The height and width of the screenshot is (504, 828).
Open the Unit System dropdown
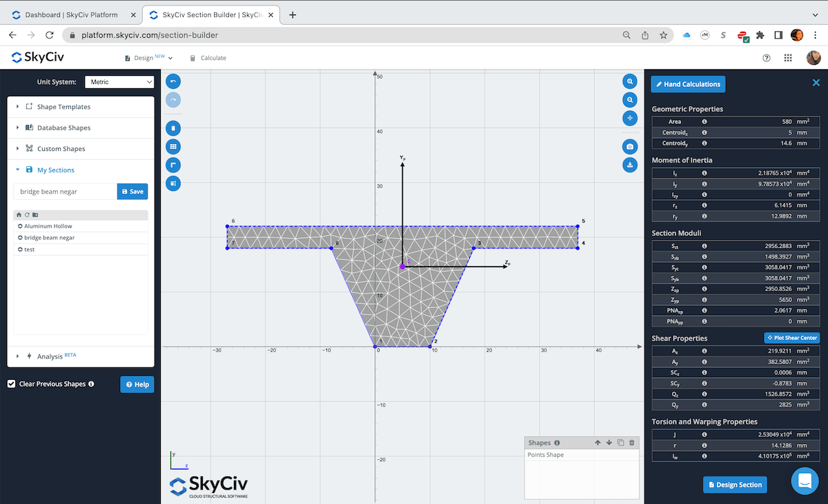119,81
